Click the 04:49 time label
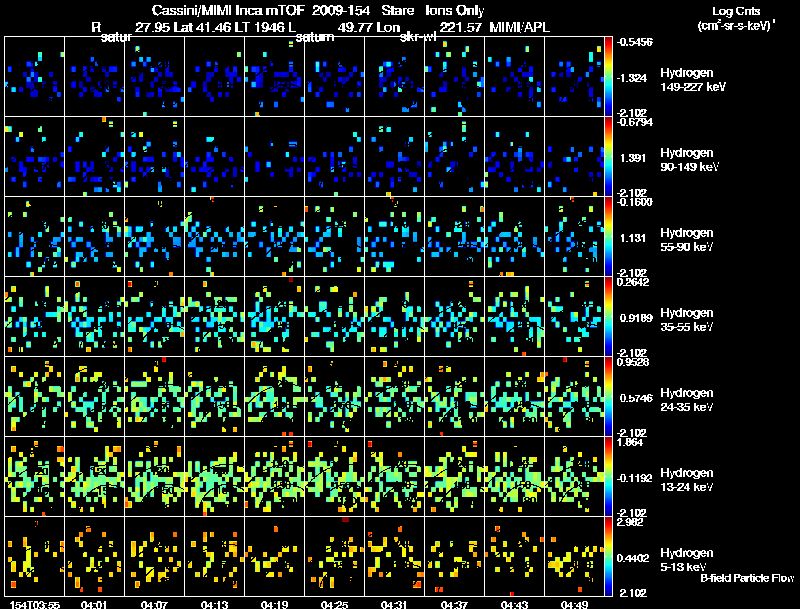This screenshot has width=800, height=609. (574, 605)
